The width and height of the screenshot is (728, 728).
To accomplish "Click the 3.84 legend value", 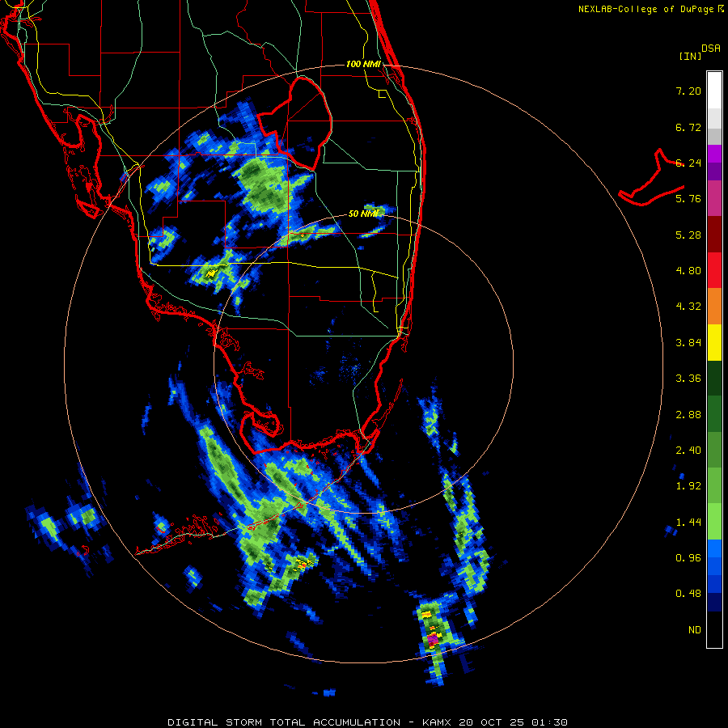I will pos(688,343).
